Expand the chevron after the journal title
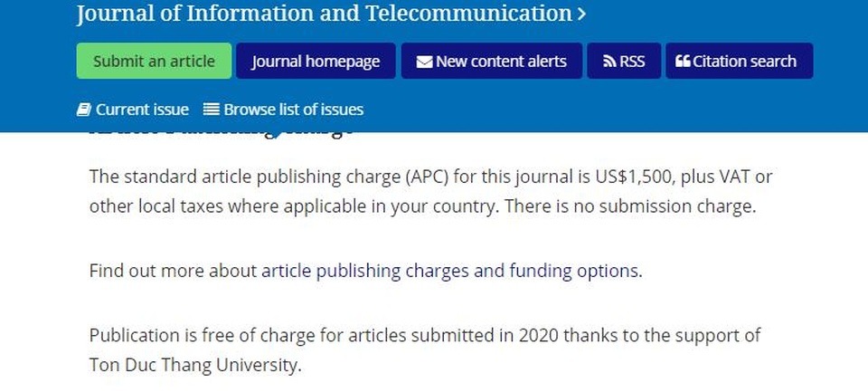Viewport: 868px width, 392px height. [x=580, y=14]
